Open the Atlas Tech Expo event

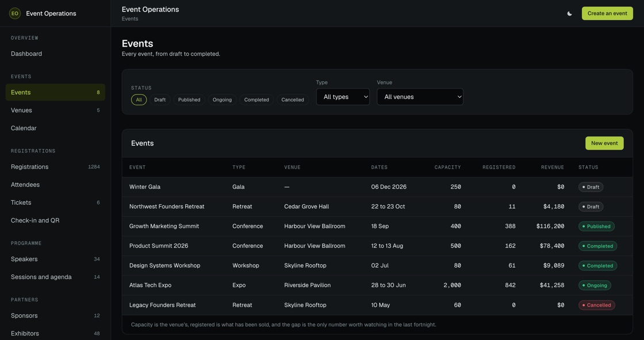150,285
